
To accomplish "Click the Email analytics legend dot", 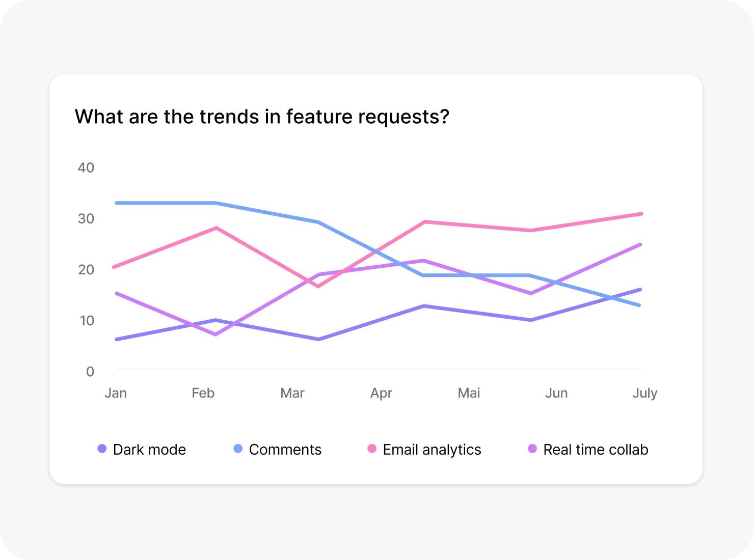I will click(372, 449).
